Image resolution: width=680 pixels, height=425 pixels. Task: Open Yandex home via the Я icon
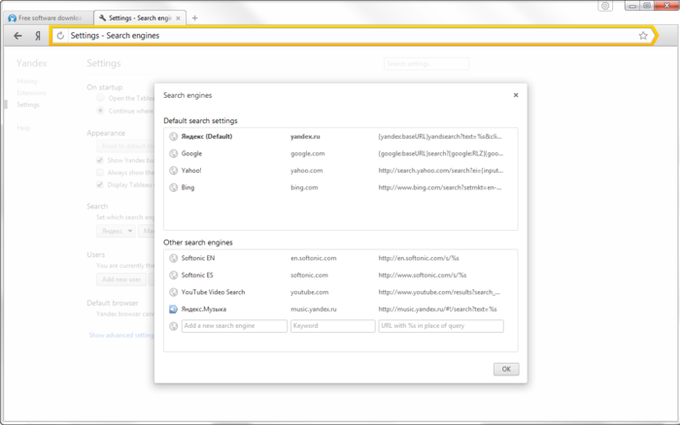pyautogui.click(x=38, y=36)
